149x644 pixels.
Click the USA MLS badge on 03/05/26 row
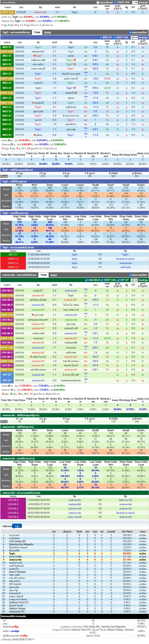(7, 290)
